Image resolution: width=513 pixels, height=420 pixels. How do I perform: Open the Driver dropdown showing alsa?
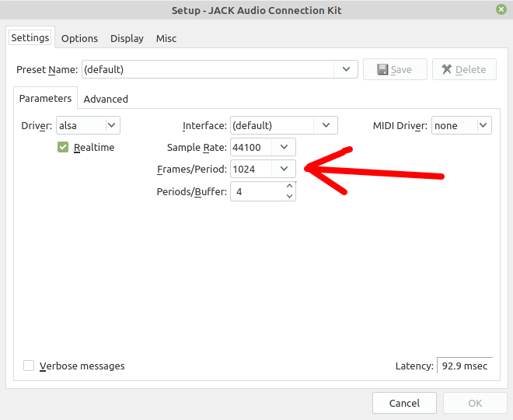pyautogui.click(x=88, y=125)
